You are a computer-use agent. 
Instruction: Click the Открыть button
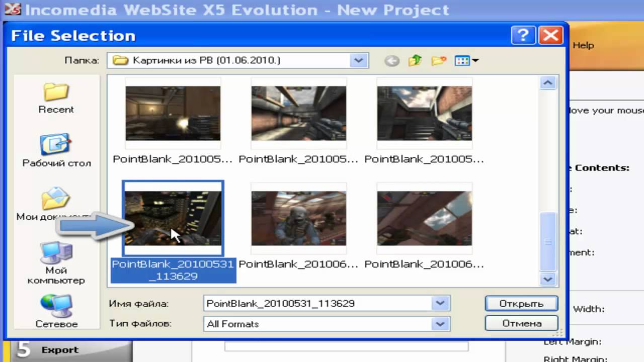point(521,304)
